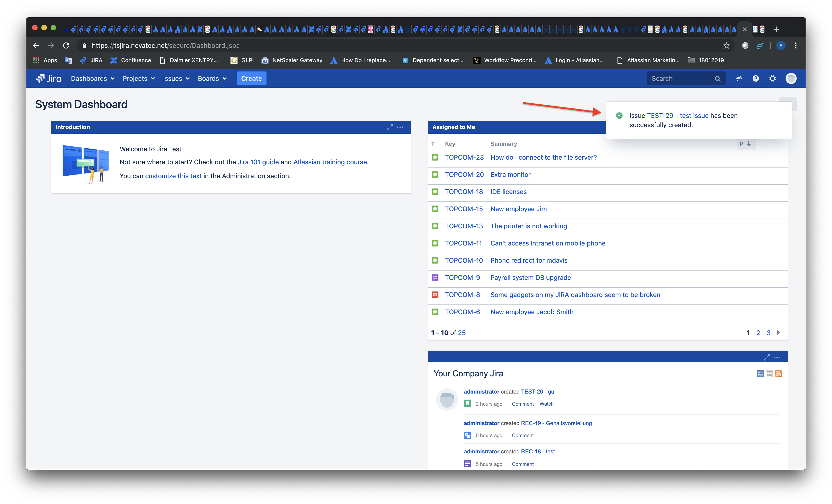Expand the Projects dropdown menu
The width and height of the screenshot is (832, 504).
(138, 78)
